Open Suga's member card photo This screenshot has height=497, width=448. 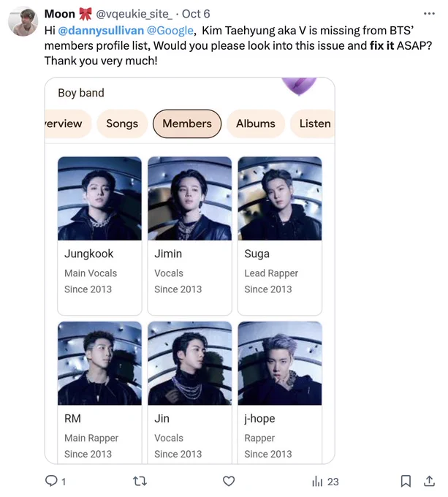click(280, 198)
